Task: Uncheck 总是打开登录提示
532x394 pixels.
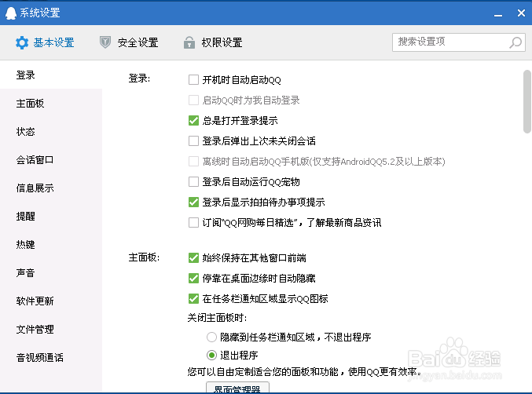Action: click(x=193, y=121)
